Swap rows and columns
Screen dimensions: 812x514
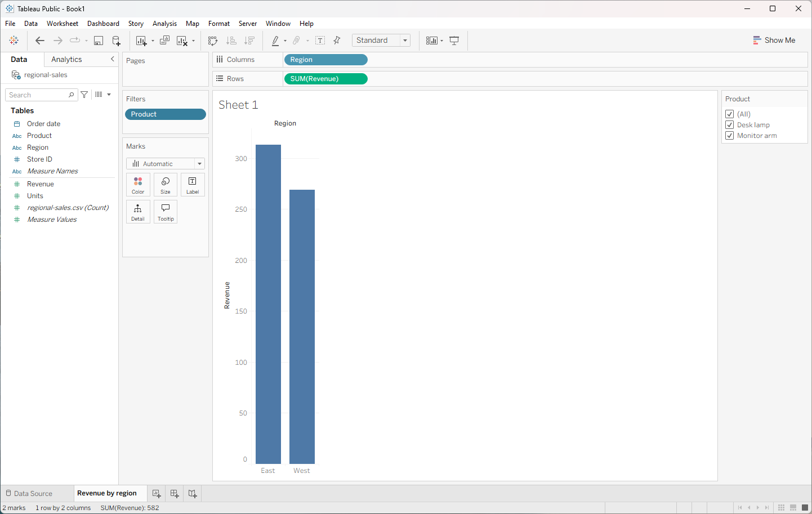pos(213,41)
